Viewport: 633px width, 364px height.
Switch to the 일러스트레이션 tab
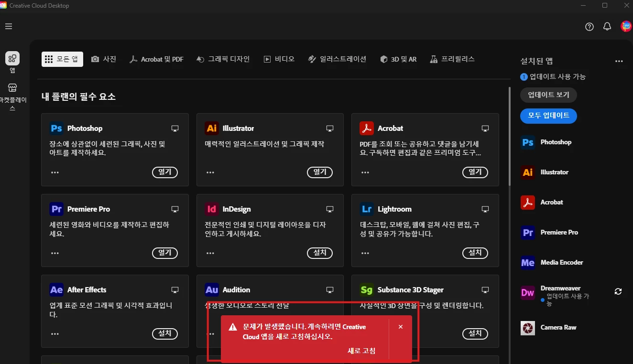coord(338,59)
